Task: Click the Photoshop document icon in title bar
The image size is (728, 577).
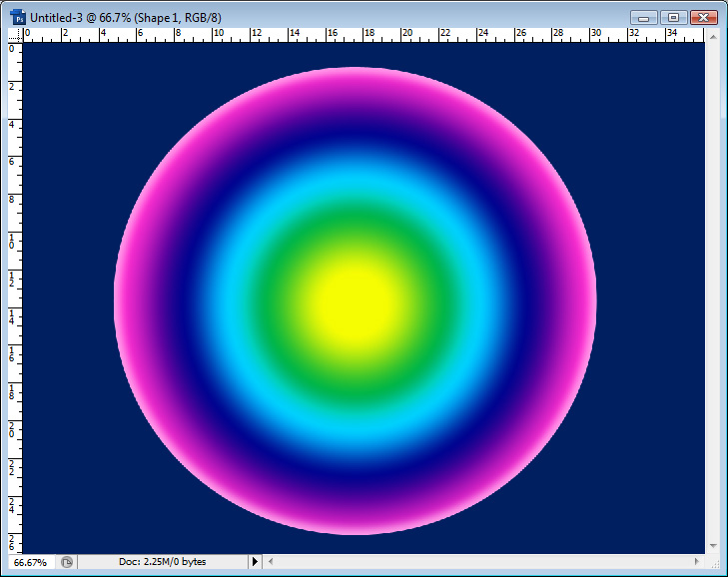Action: pyautogui.click(x=18, y=18)
